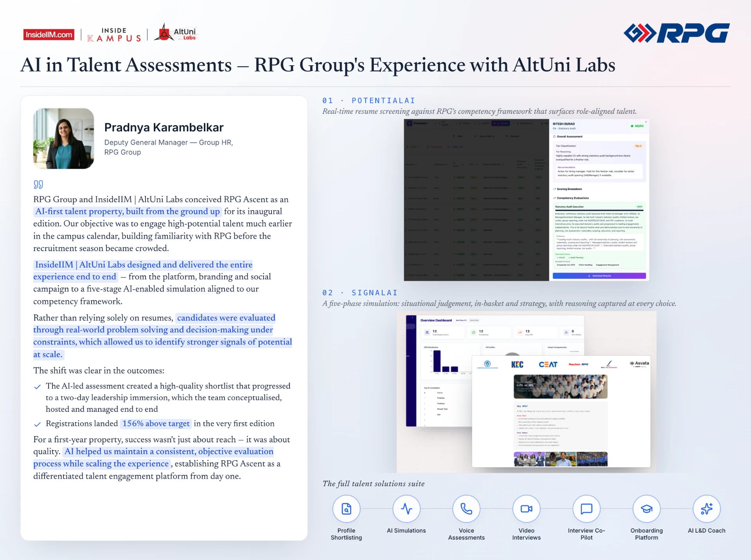Screen dimensions: 751x560
Task: Click the Life at RPG banner image
Action: tap(561, 387)
